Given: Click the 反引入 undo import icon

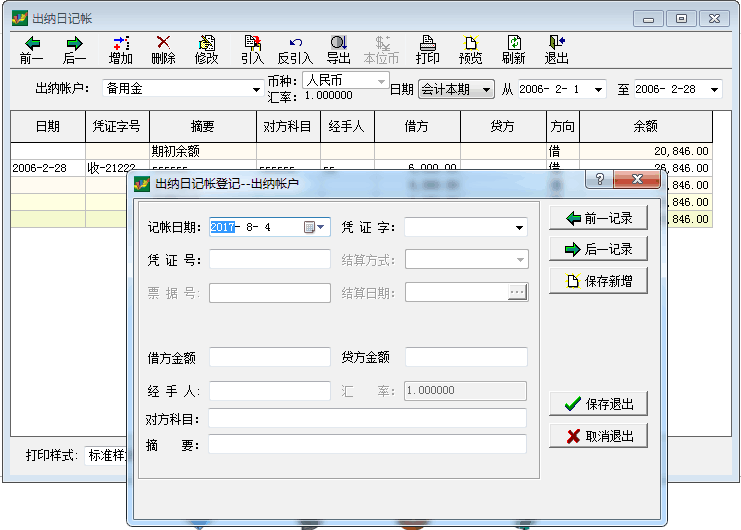Looking at the screenshot, I should [296, 43].
